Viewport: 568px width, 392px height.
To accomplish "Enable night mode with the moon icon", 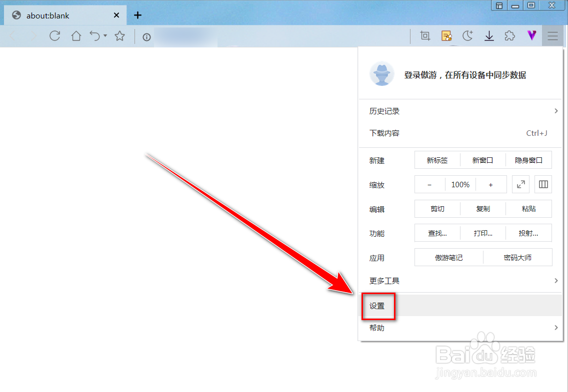I will (467, 35).
